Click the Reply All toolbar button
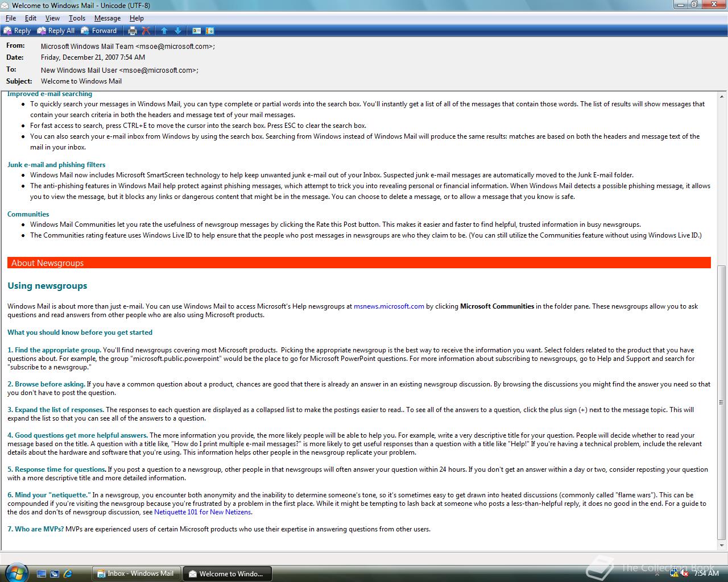 56,31
